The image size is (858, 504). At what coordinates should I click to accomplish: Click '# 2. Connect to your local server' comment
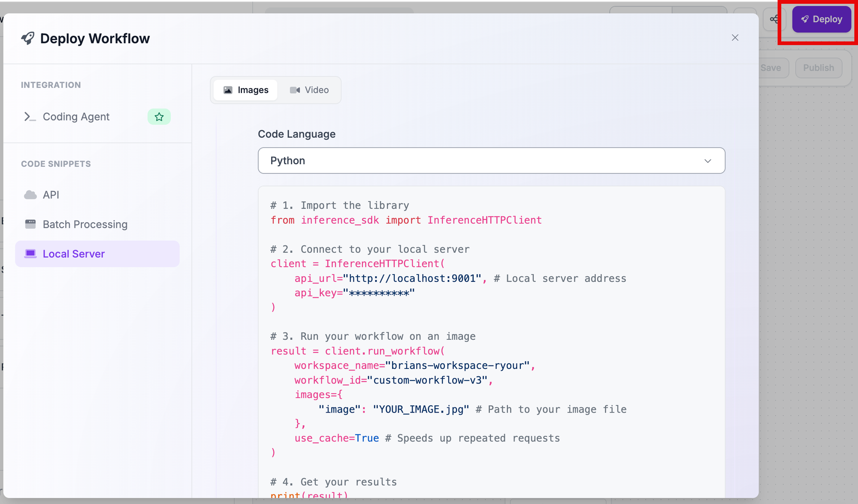tap(370, 249)
